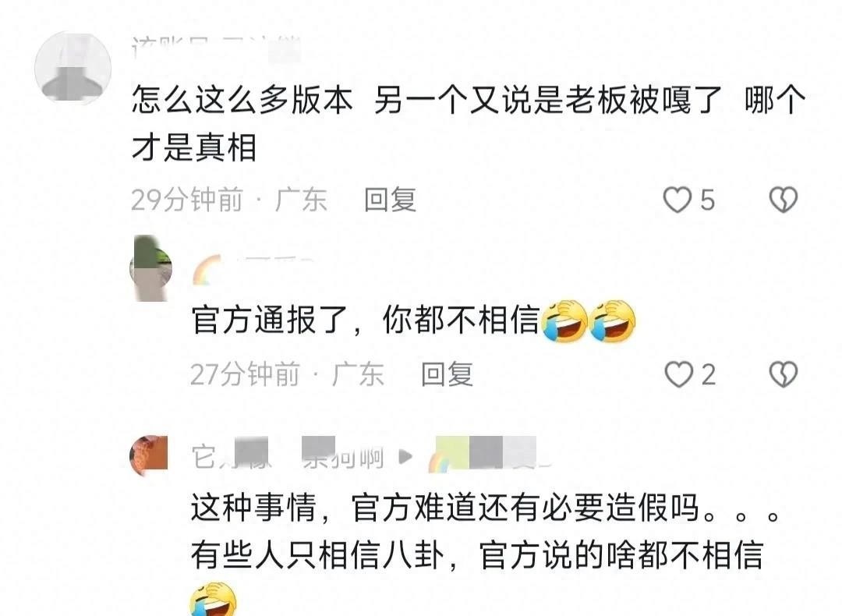Click the second laughing-crying emoji in reply
842x616 pixels.
pyautogui.click(x=613, y=321)
